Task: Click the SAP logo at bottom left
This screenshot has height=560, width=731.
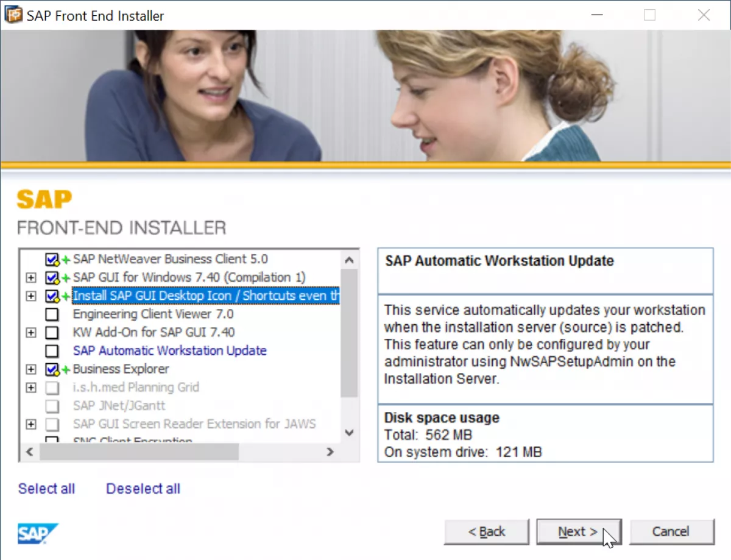Action: pyautogui.click(x=38, y=533)
